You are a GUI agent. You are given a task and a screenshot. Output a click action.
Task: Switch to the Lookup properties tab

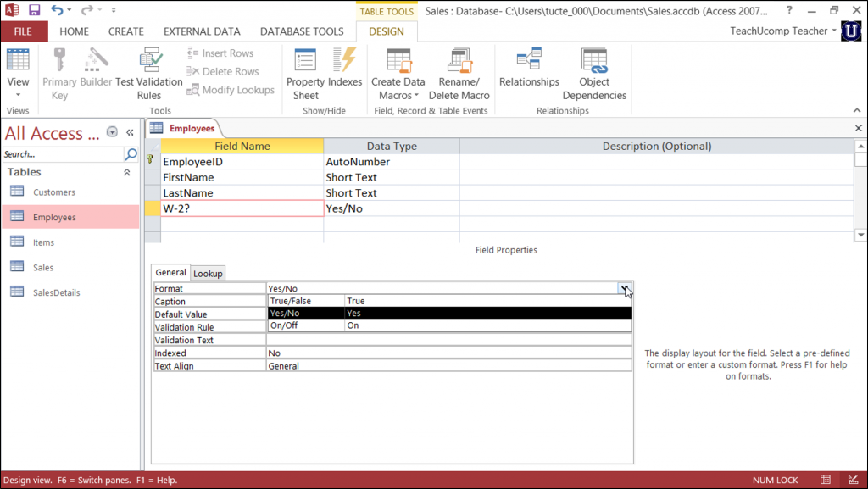pyautogui.click(x=208, y=273)
